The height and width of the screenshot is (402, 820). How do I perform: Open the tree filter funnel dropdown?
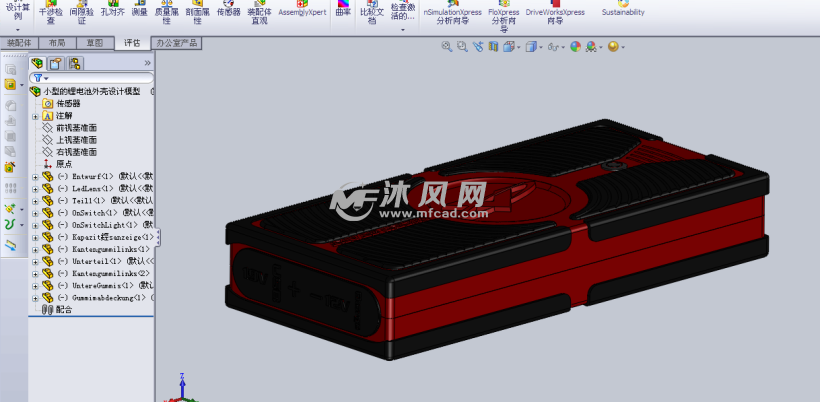pos(41,78)
